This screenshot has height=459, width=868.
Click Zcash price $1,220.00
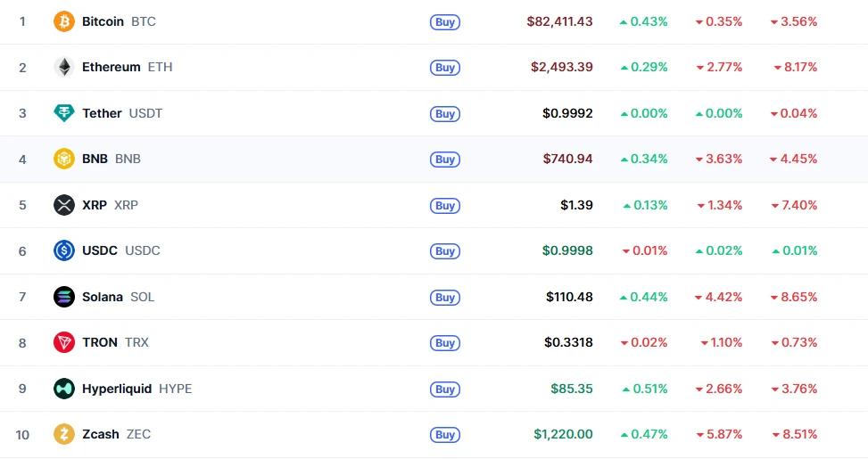tap(563, 434)
